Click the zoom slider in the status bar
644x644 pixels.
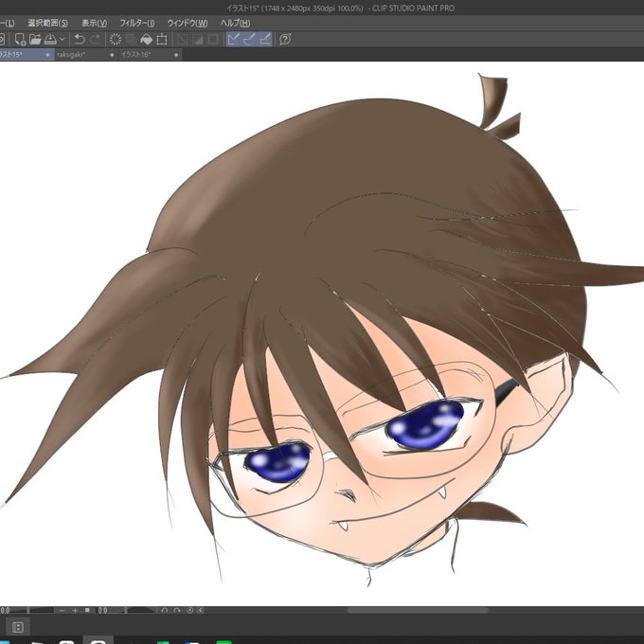[x=33, y=610]
